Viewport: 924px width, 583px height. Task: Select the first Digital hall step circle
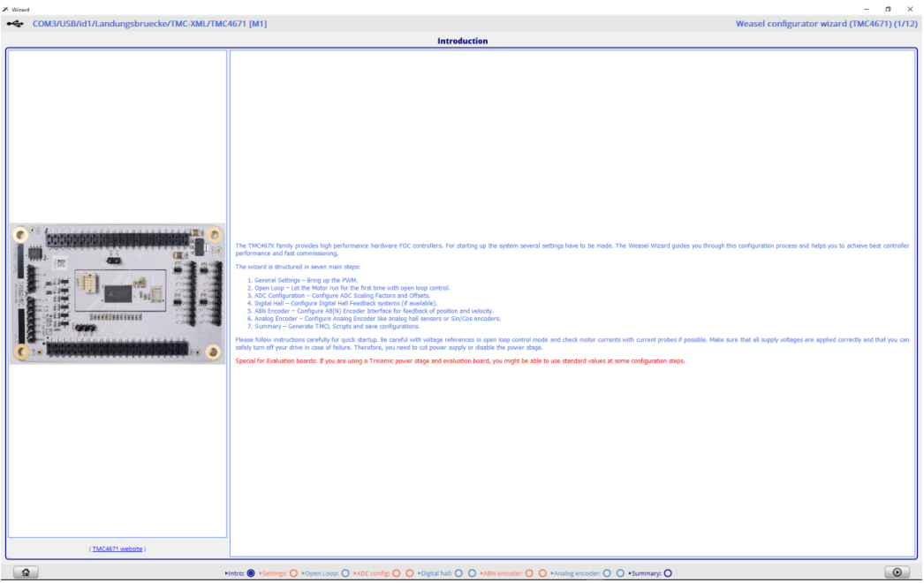pyautogui.click(x=458, y=573)
